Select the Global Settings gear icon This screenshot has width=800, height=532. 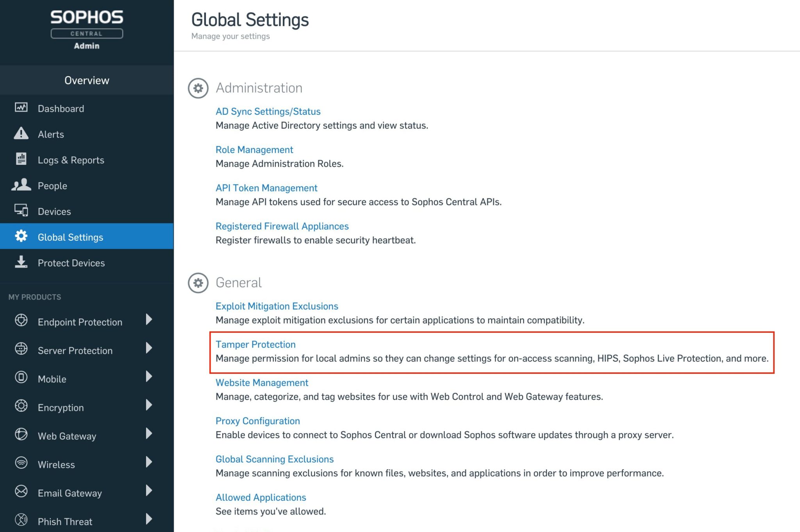click(21, 237)
